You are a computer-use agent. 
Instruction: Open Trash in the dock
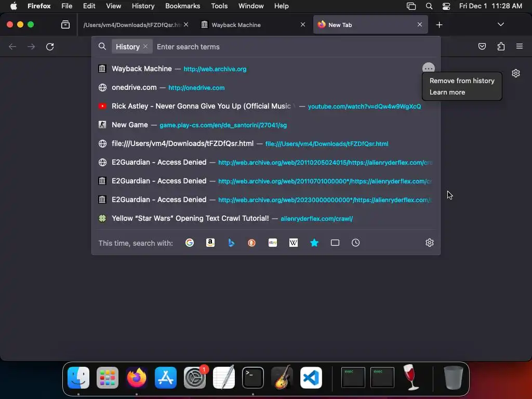[x=453, y=378]
